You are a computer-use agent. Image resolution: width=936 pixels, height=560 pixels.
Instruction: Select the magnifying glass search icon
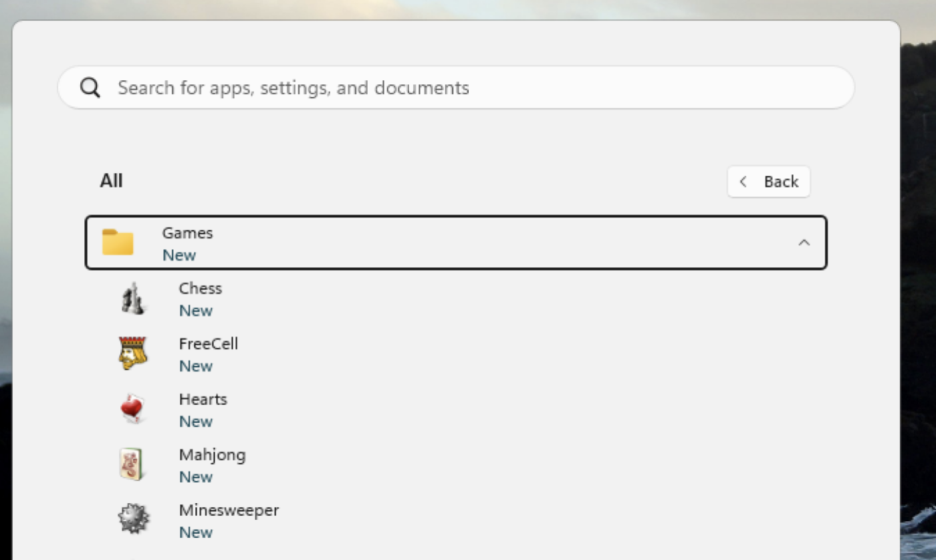click(x=90, y=87)
